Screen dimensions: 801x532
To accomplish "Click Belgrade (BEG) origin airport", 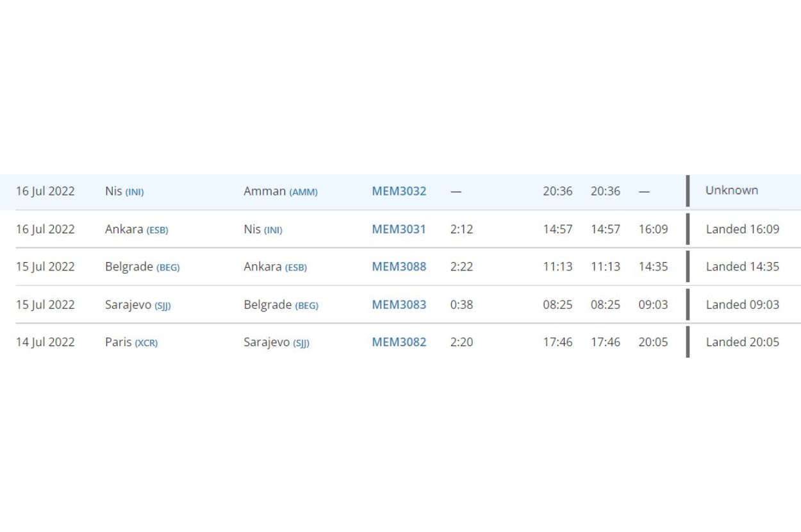I will (142, 267).
